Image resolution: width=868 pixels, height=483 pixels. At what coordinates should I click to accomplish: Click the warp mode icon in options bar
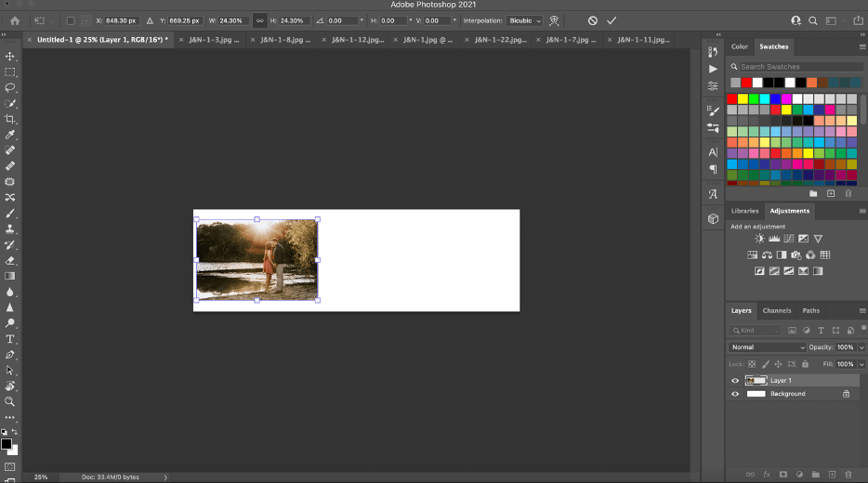click(x=554, y=21)
